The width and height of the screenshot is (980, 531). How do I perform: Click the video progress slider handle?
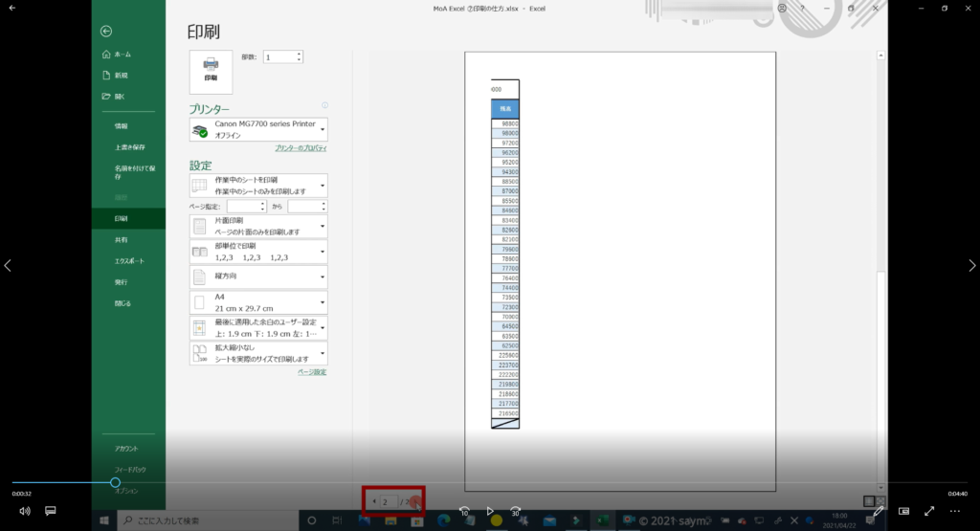pyautogui.click(x=115, y=483)
